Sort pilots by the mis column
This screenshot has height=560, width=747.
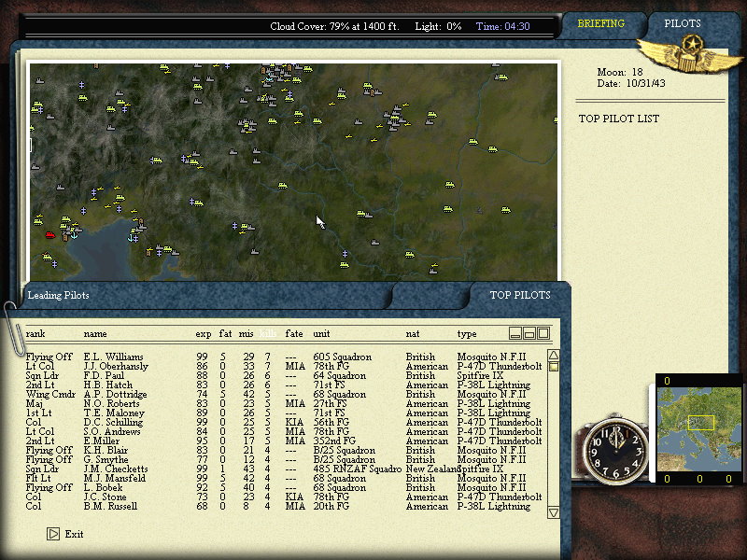246,334
